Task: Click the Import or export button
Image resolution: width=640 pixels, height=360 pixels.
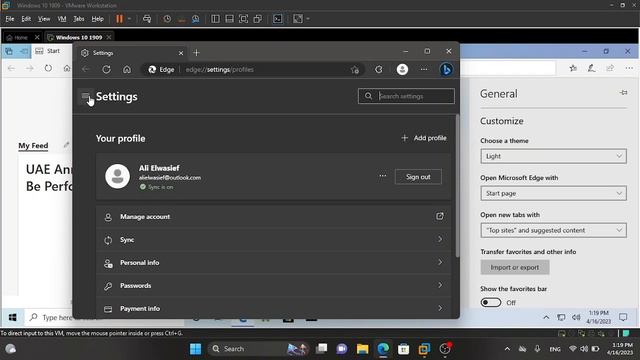Action: click(515, 267)
